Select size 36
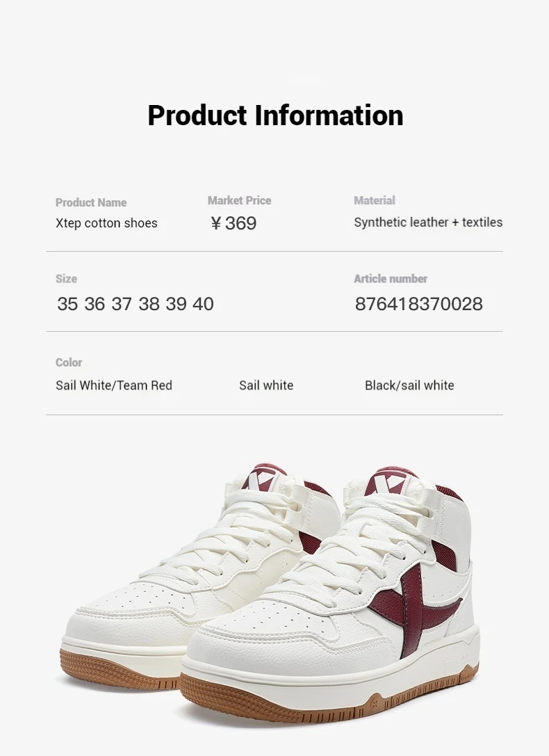 click(95, 304)
